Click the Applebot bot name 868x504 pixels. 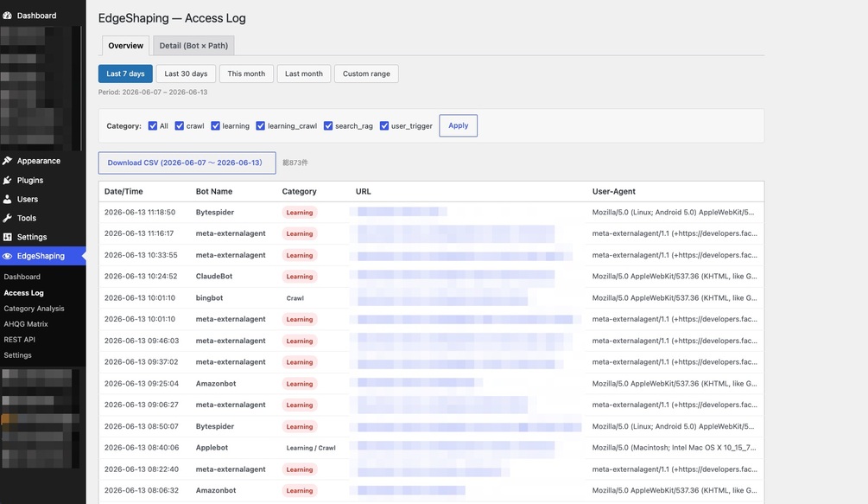(x=212, y=448)
